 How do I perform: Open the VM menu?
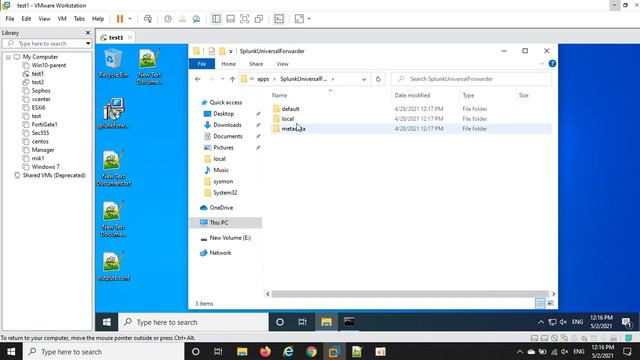click(x=62, y=19)
